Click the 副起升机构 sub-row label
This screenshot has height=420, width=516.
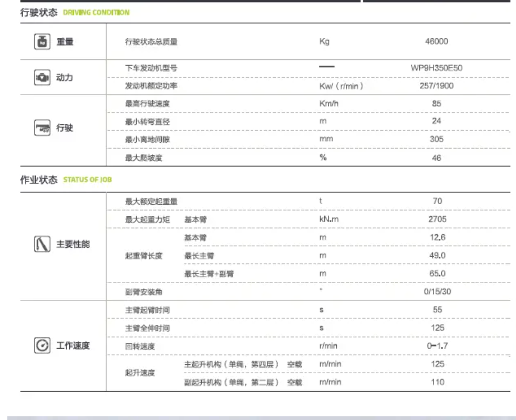coord(231,382)
